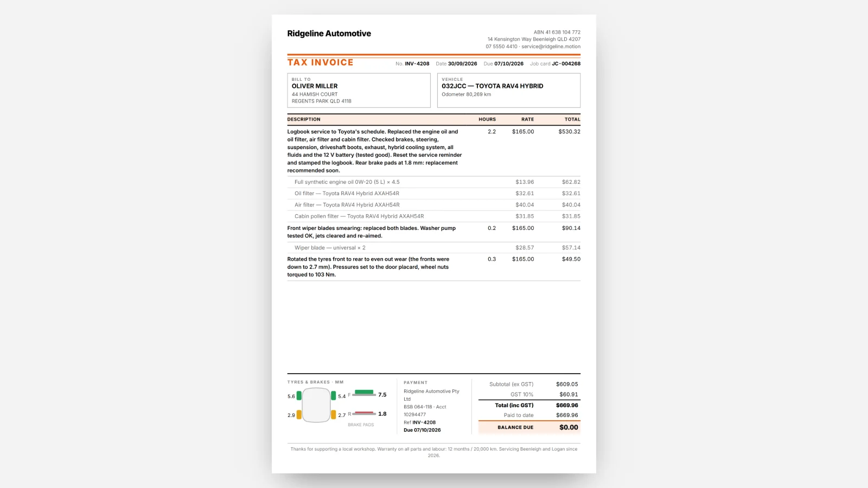The width and height of the screenshot is (868, 488).
Task: Select '032JCC — TOYOTA RAV4 HYBRID' vehicle text
Action: tap(493, 86)
